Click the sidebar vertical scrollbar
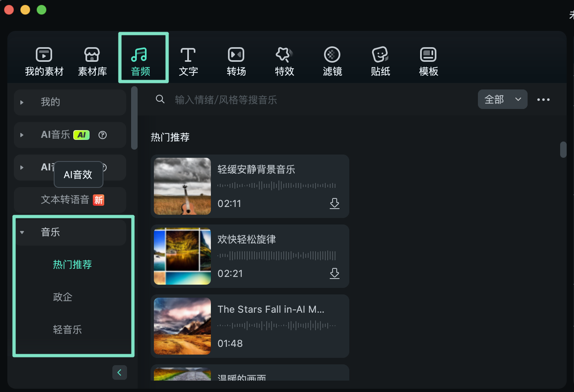The image size is (574, 392). tap(134, 118)
